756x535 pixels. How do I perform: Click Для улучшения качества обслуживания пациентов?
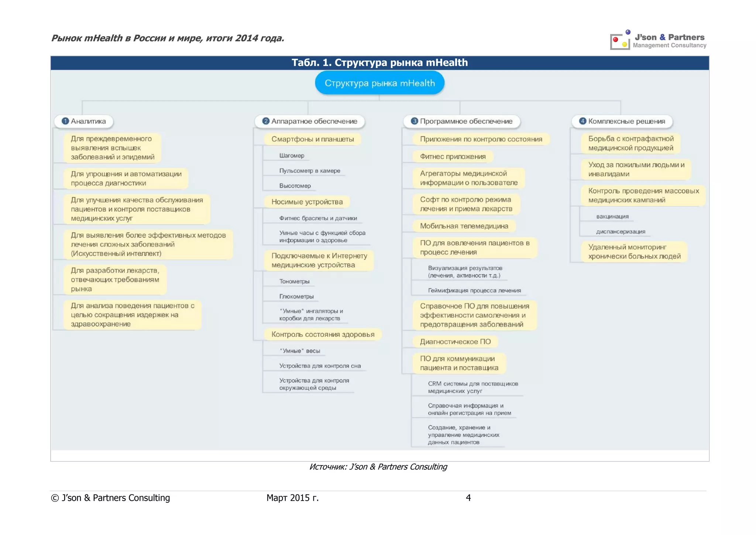pos(137,209)
